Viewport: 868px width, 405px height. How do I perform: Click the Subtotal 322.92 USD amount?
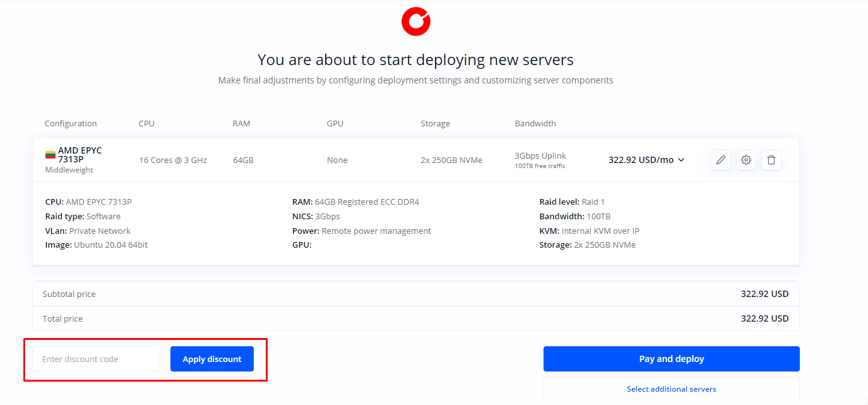click(764, 294)
